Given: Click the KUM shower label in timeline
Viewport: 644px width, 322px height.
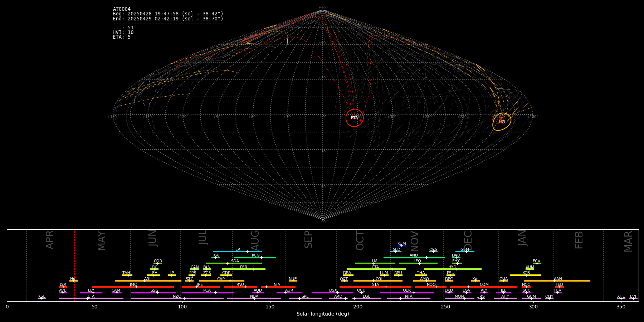Looking at the screenshot, I should [x=402, y=244].
